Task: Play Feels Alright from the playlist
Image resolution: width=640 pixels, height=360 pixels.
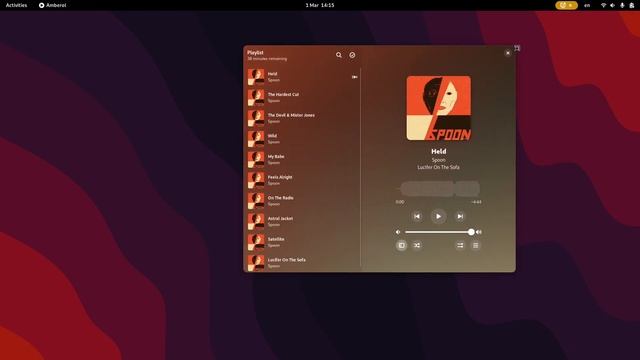Action: coord(302,180)
